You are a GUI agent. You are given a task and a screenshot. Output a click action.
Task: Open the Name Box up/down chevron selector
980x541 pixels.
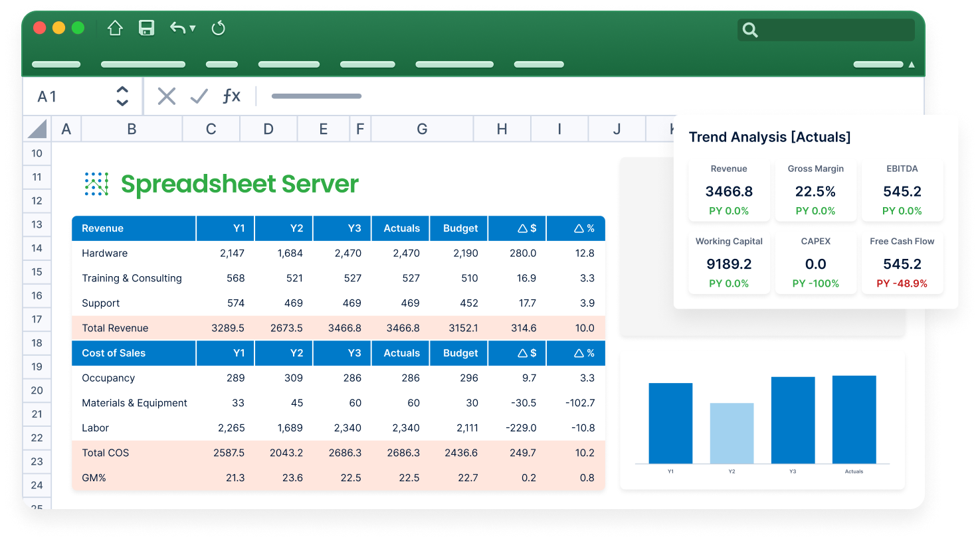click(x=122, y=96)
